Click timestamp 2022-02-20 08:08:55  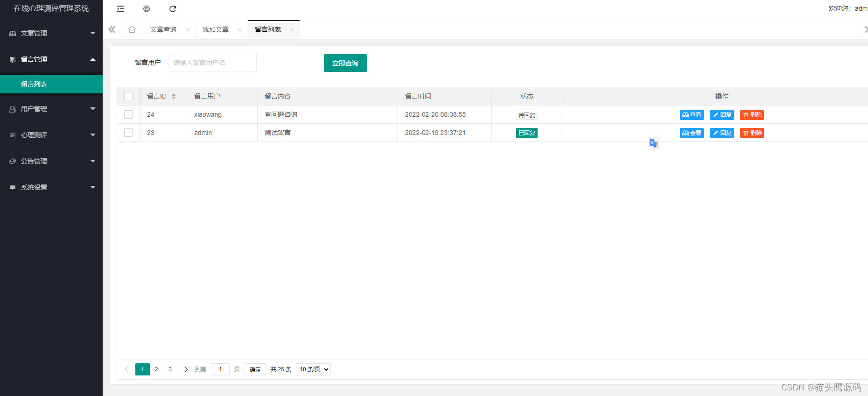click(x=435, y=114)
